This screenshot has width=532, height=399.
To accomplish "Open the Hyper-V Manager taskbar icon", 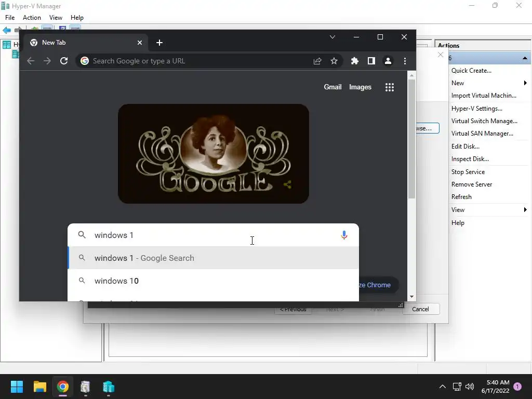I will [108, 387].
